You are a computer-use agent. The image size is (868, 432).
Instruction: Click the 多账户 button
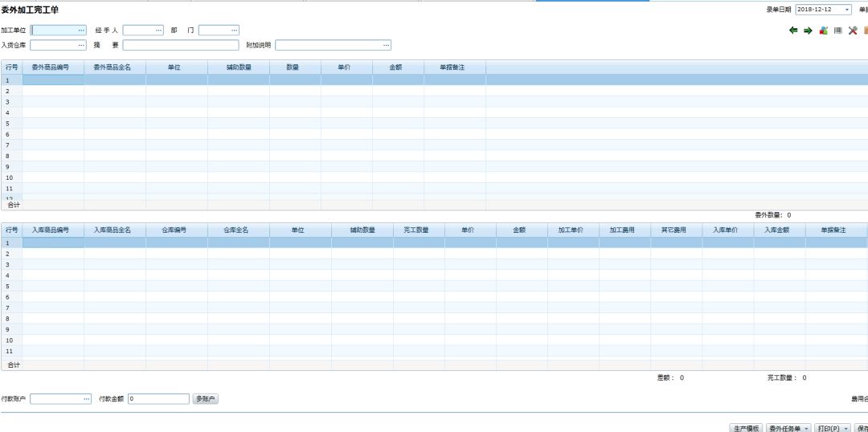point(206,399)
